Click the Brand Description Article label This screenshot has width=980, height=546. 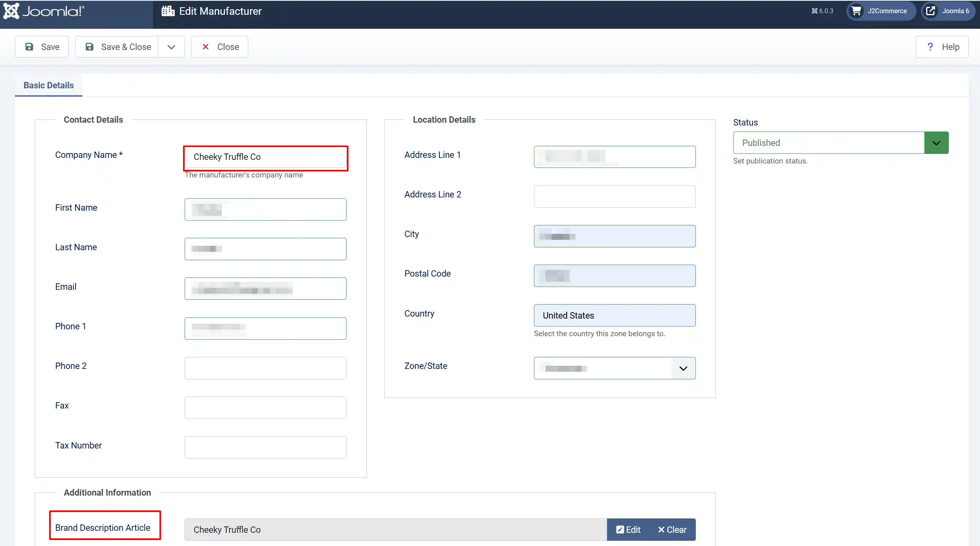(103, 528)
